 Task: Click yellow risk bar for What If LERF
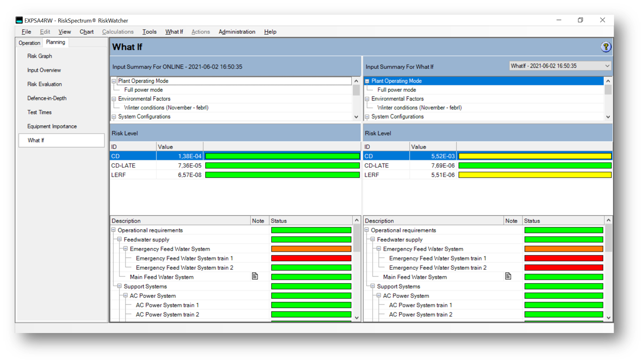tap(535, 175)
